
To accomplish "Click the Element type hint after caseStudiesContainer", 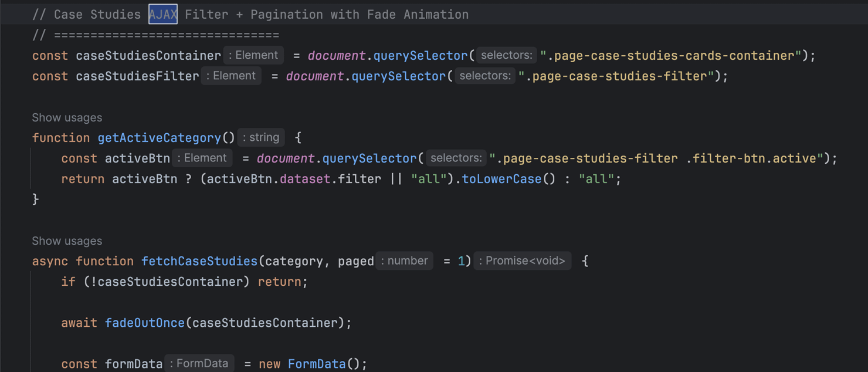I will [x=253, y=56].
